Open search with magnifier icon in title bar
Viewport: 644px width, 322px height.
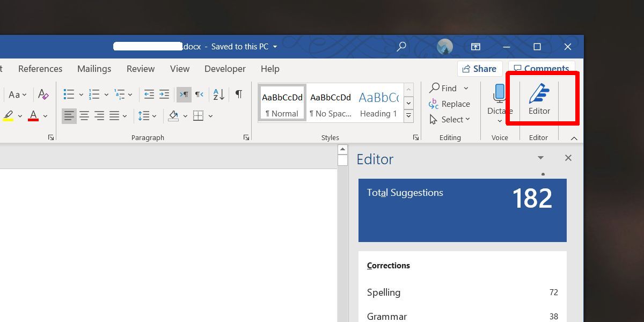click(x=401, y=47)
